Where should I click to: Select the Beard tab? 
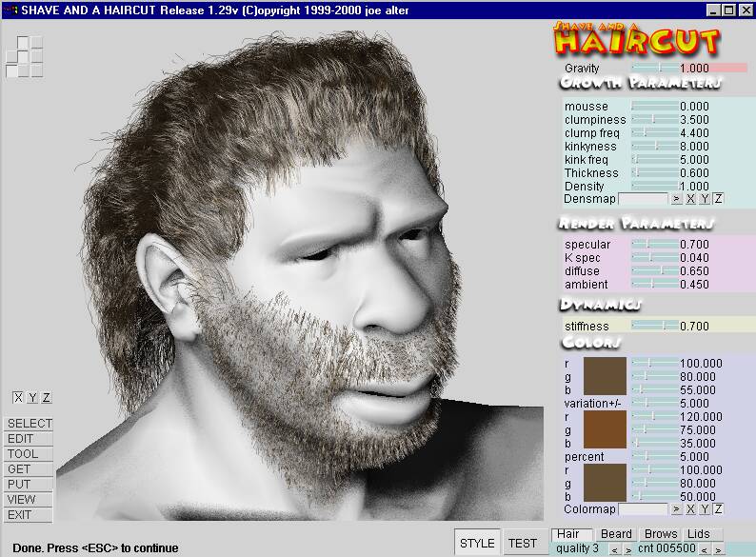coord(616,534)
